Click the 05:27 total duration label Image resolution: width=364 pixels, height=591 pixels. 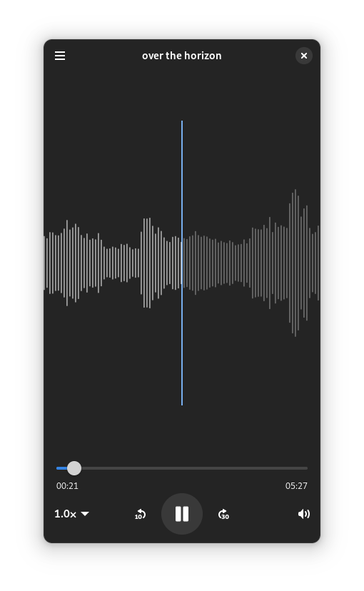click(x=296, y=486)
